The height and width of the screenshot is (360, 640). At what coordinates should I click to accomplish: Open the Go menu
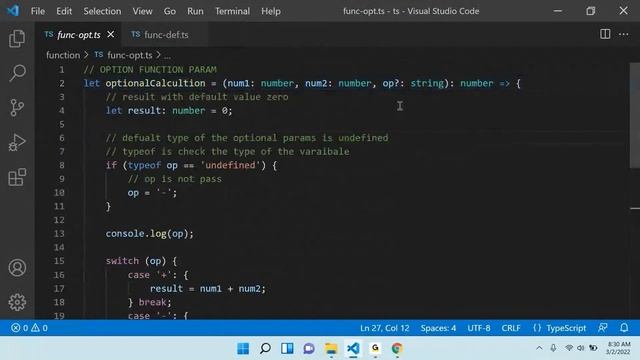169,11
